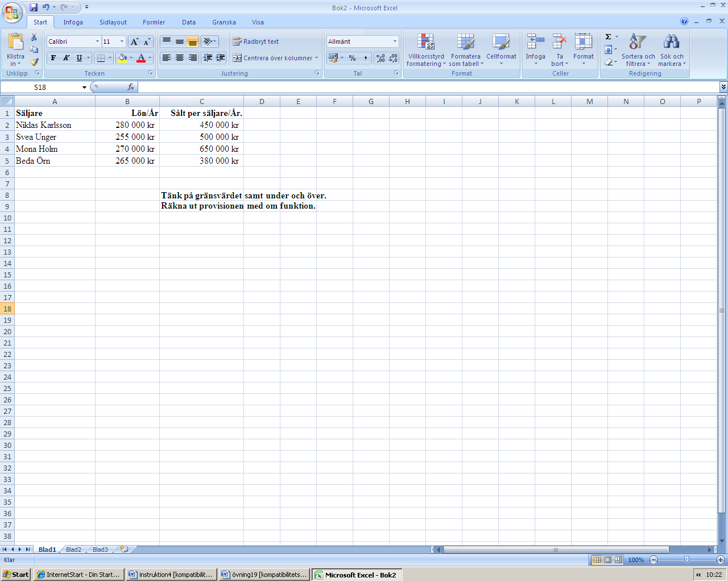Switch to instruktion4 taskbar window
This screenshot has width=728, height=582.
pyautogui.click(x=171, y=575)
